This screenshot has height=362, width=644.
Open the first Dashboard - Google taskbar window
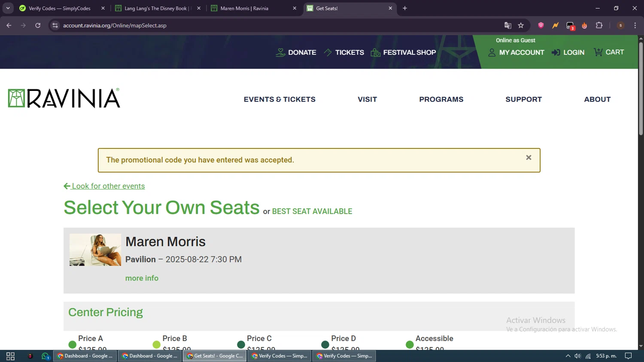85,356
